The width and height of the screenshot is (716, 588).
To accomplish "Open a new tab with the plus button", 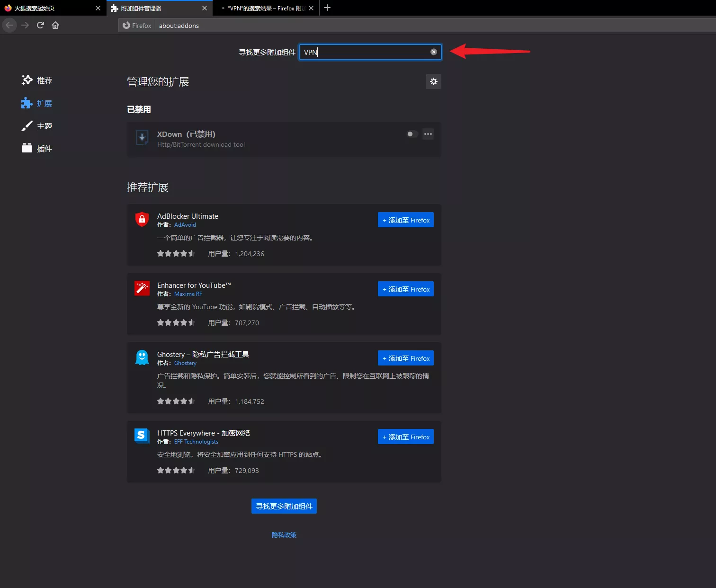I will coord(327,8).
